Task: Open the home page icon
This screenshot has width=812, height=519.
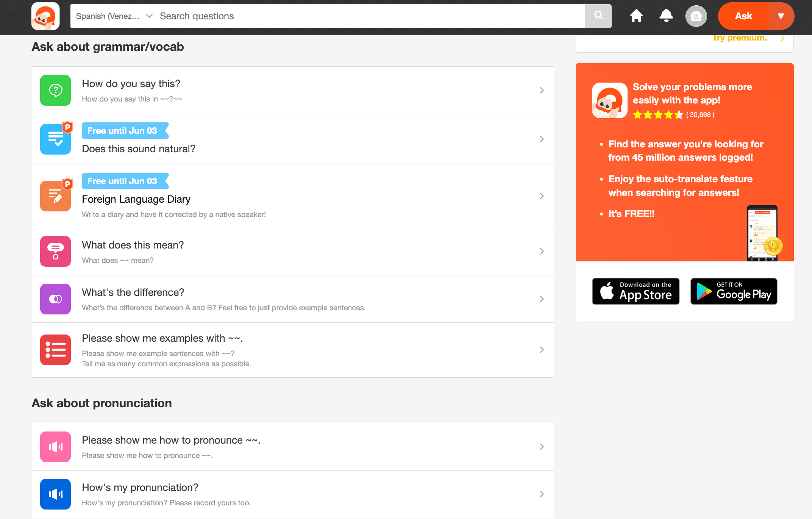Action: tap(636, 16)
